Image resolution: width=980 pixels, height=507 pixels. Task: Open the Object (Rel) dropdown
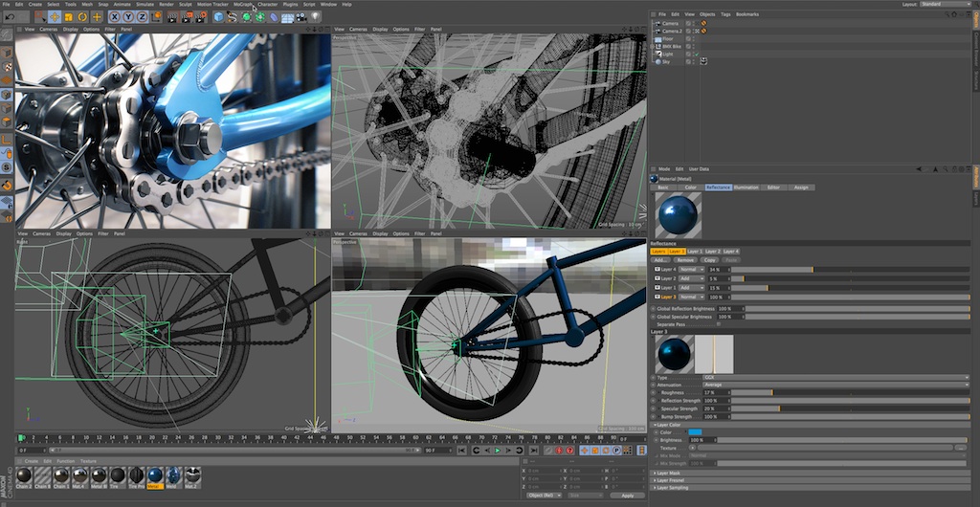click(x=544, y=496)
